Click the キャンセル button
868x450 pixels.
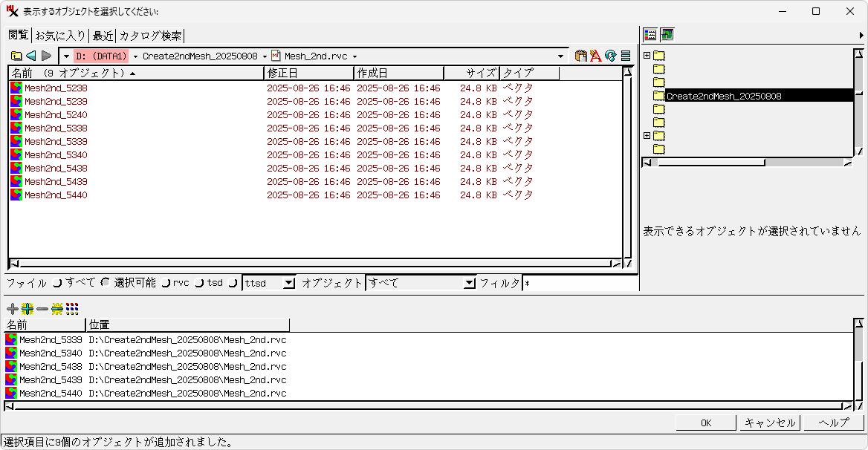point(770,423)
